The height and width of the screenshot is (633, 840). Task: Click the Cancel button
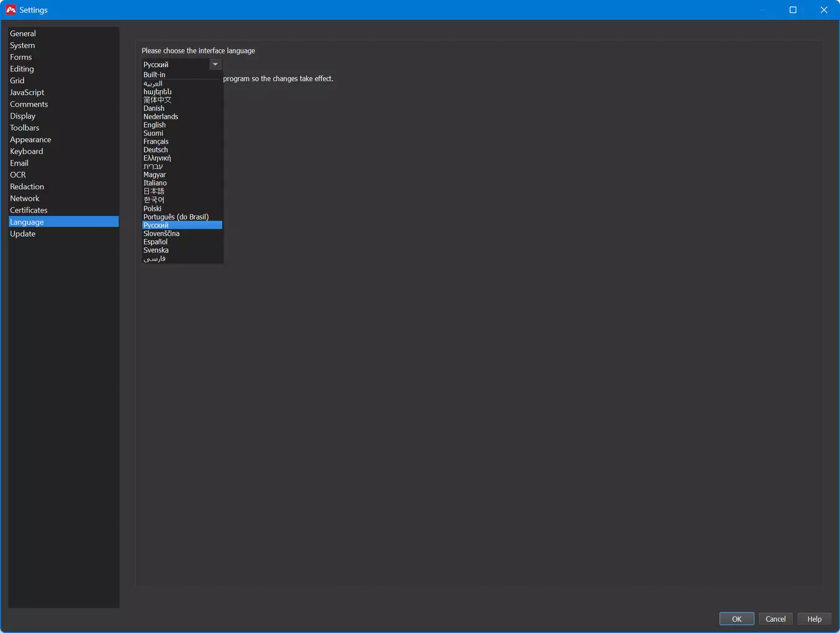[775, 619]
